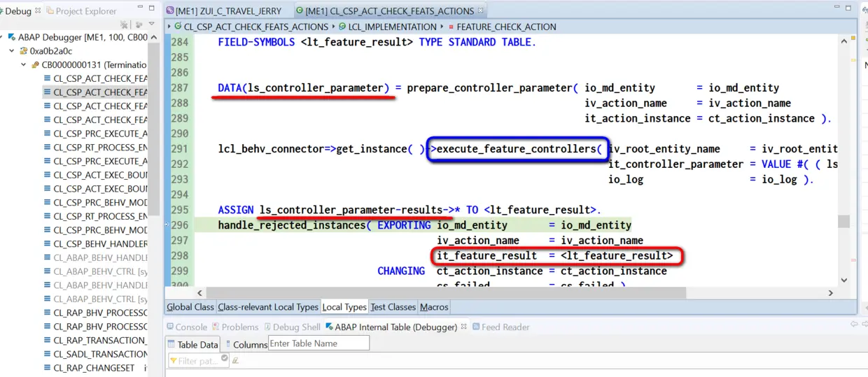Click the line 296 current instruction pointer marker

(167, 225)
